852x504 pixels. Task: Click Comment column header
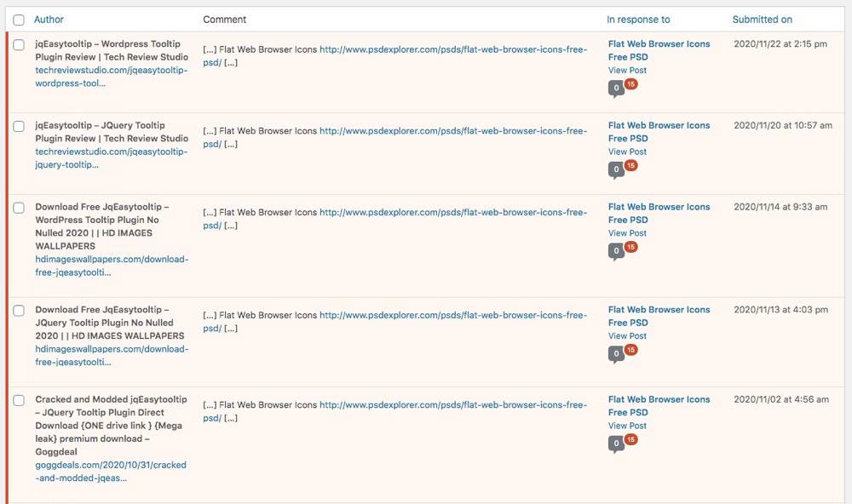(224, 20)
